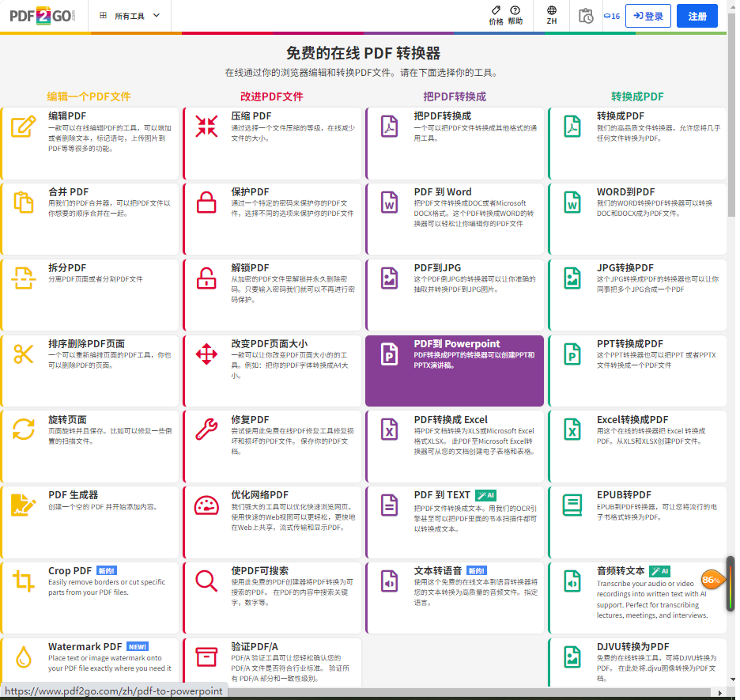The height and width of the screenshot is (700, 740).
Task: Click the 登录 login button
Action: click(648, 16)
